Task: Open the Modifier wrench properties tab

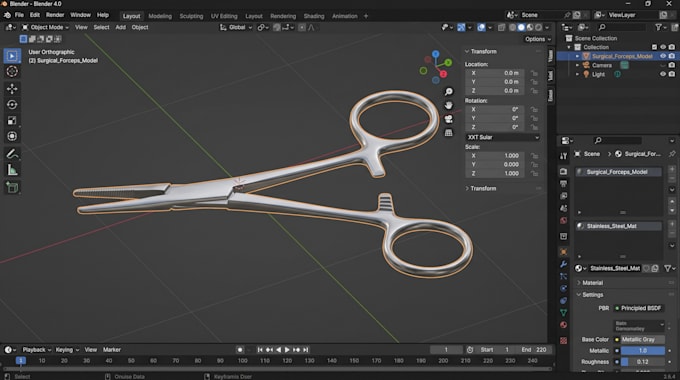Action: tap(563, 264)
